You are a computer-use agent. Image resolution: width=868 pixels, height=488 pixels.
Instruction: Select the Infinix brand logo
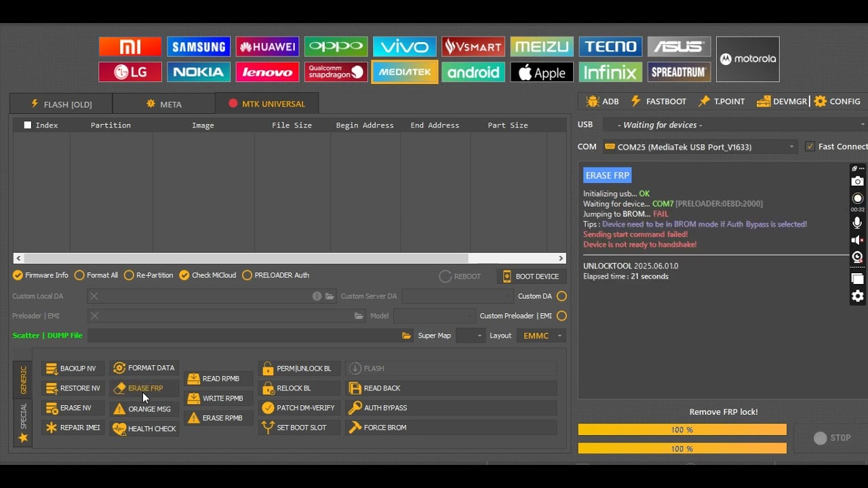(610, 72)
